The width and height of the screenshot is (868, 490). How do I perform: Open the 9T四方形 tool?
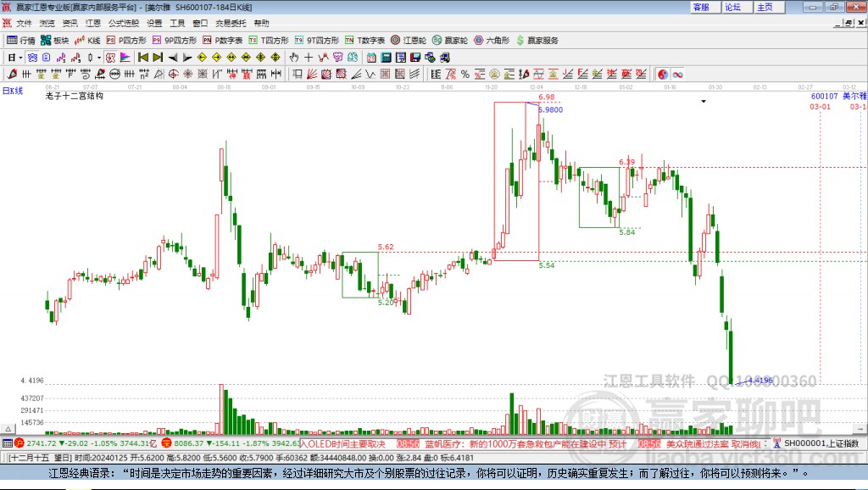[317, 41]
